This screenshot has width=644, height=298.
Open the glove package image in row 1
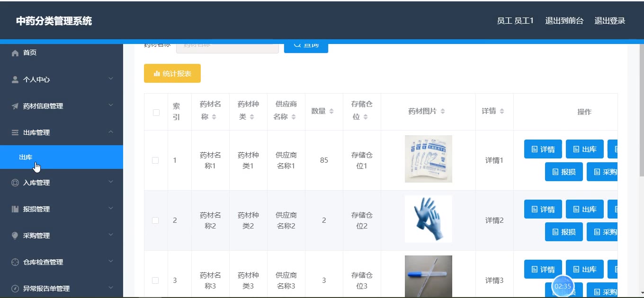click(x=429, y=159)
